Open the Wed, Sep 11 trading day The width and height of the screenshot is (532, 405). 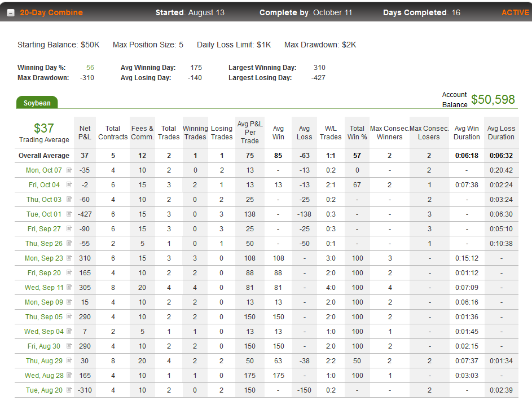44,287
